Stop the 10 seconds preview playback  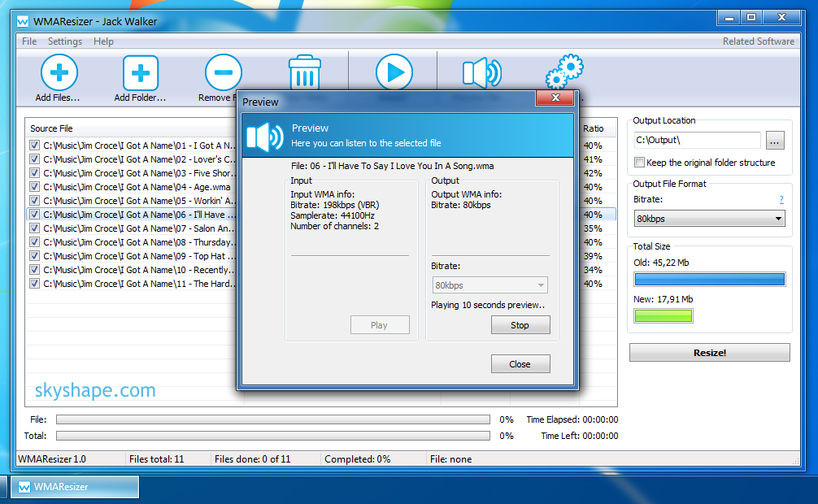click(x=520, y=325)
